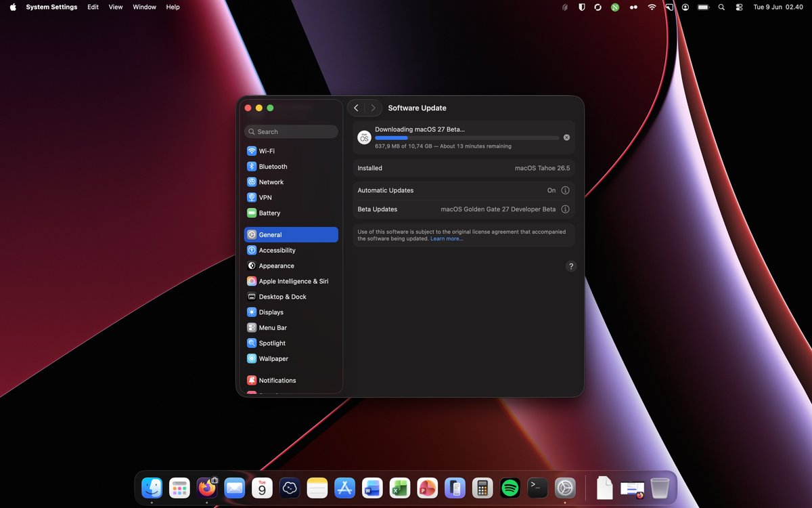Launch Firefox from the Dock
The image size is (812, 508).
pyautogui.click(x=207, y=488)
